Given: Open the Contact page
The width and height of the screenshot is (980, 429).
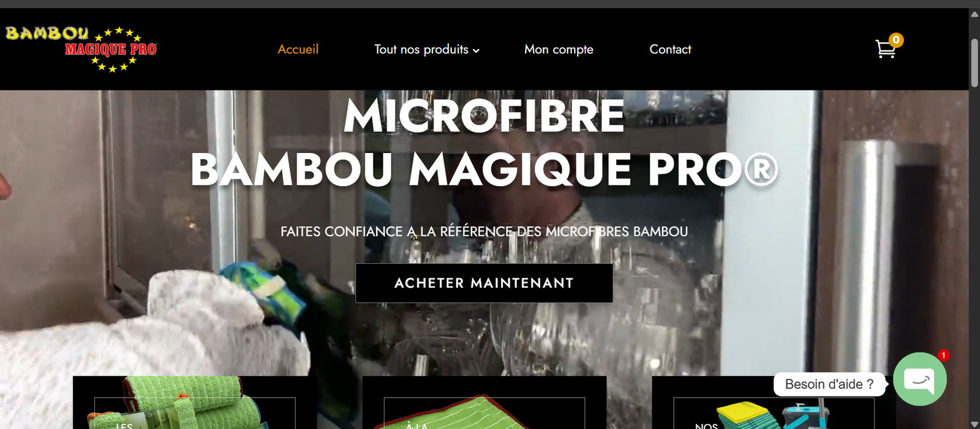Looking at the screenshot, I should pyautogui.click(x=670, y=50).
